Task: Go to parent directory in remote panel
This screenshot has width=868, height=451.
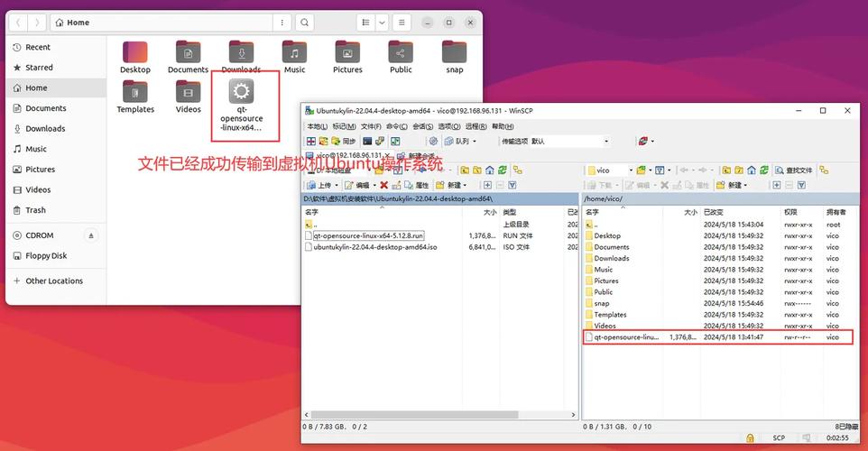Action: coord(726,170)
